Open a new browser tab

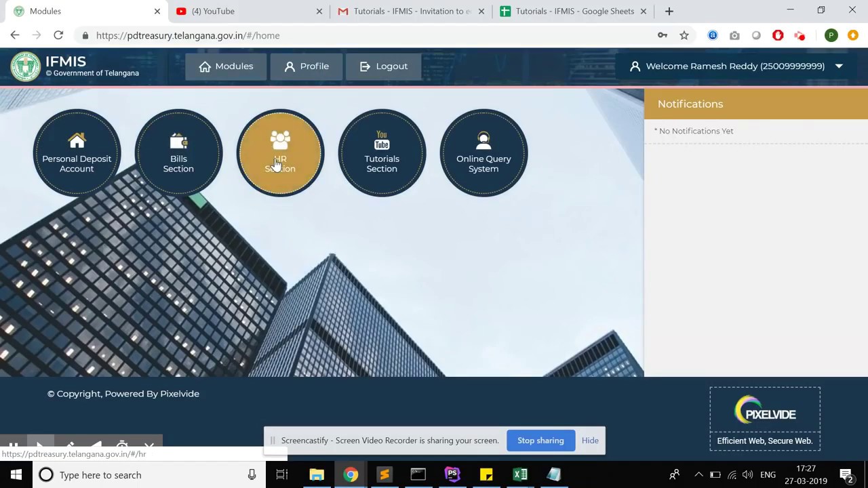tap(669, 11)
